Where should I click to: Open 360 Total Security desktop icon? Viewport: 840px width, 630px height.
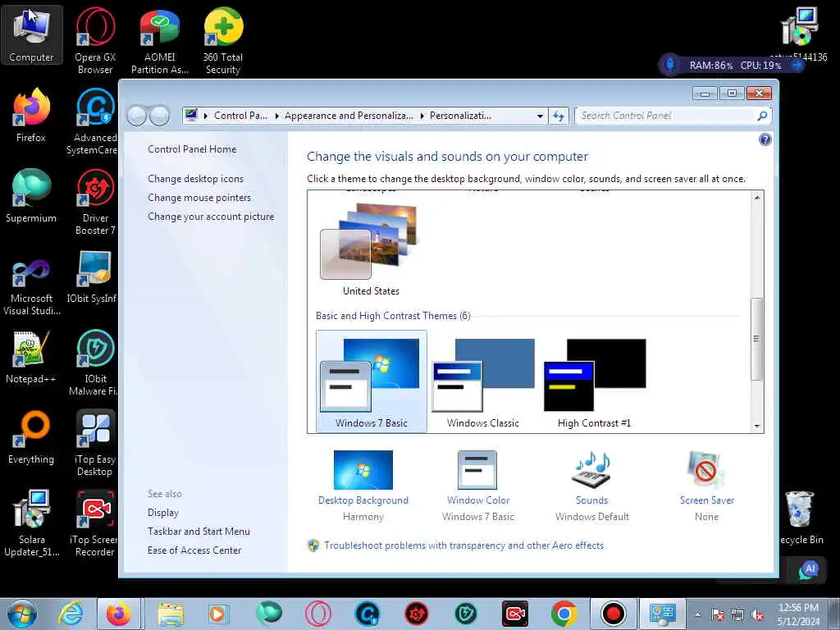point(223,41)
